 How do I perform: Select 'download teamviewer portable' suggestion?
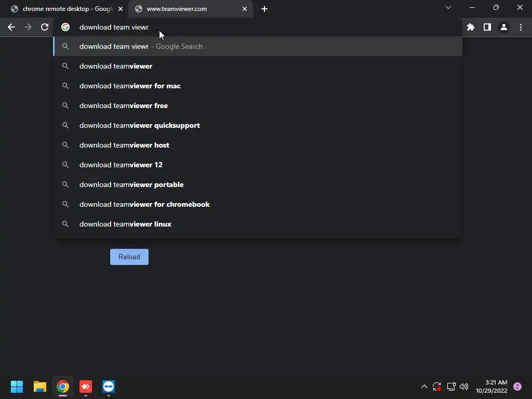[x=258, y=184]
